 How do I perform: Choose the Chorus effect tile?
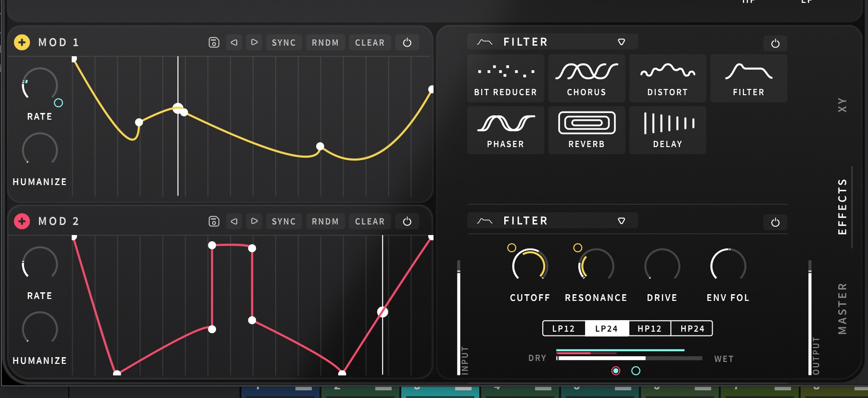pyautogui.click(x=586, y=78)
